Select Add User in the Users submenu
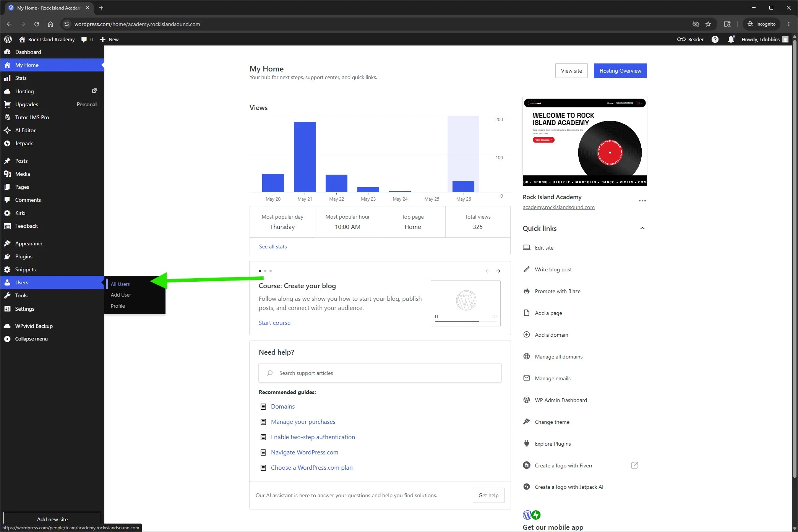The width and height of the screenshot is (798, 532). coord(121,295)
